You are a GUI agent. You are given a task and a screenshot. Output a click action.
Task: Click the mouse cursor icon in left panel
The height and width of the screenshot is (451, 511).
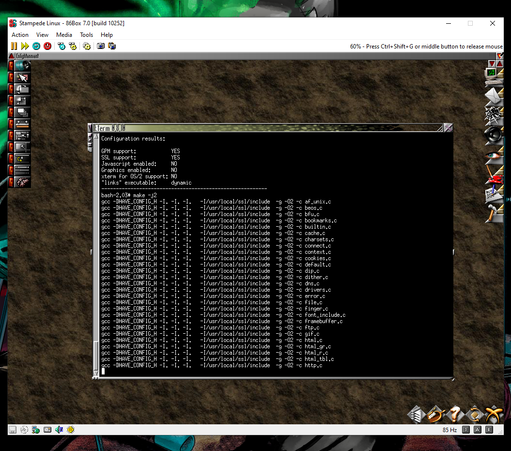tap(22, 78)
